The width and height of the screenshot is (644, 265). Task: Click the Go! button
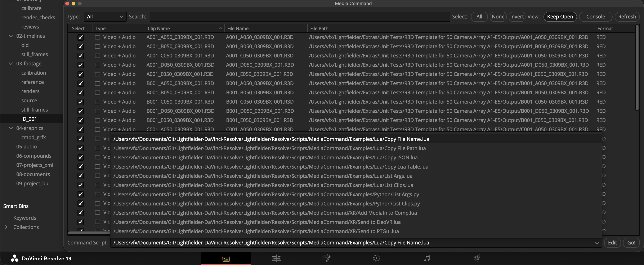(x=631, y=243)
